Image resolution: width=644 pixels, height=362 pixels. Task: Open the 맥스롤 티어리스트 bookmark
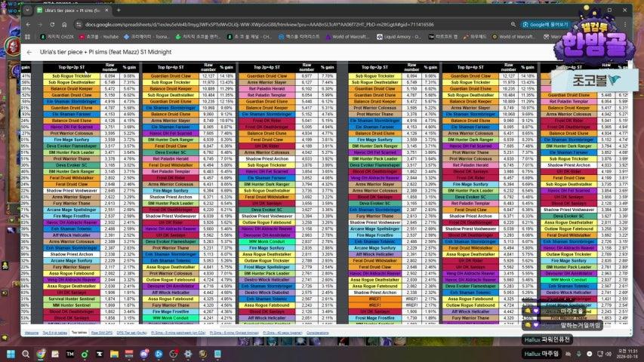pyautogui.click(x=298, y=36)
